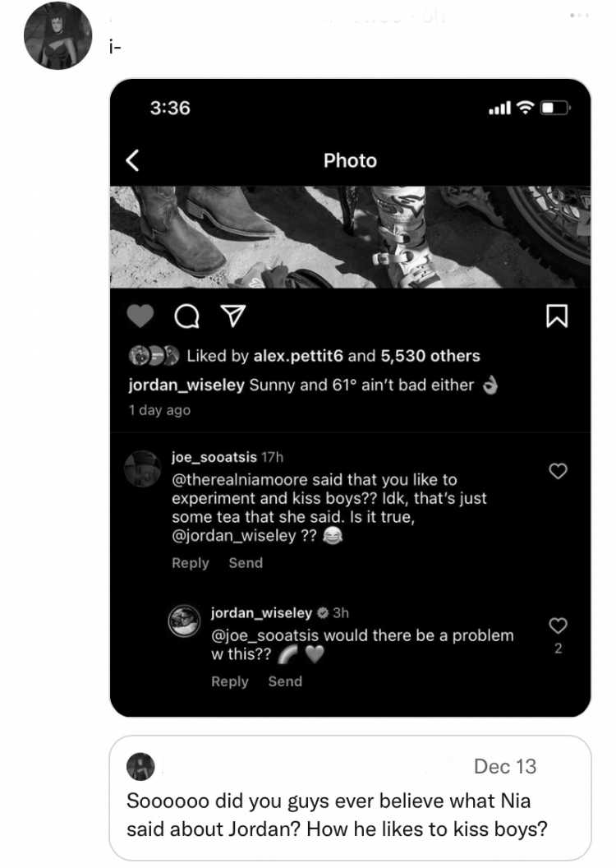Click Send under joe_sooatsis comment
The height and width of the screenshot is (868, 616).
coord(246,563)
